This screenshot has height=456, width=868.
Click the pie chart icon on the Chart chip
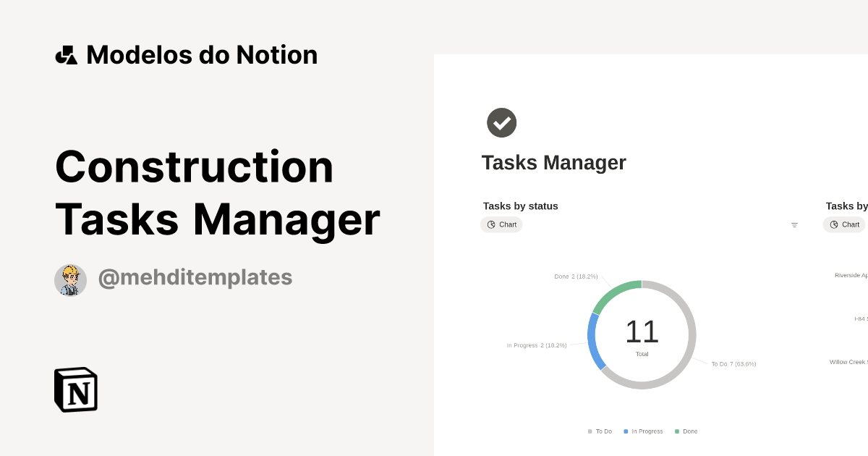[491, 224]
